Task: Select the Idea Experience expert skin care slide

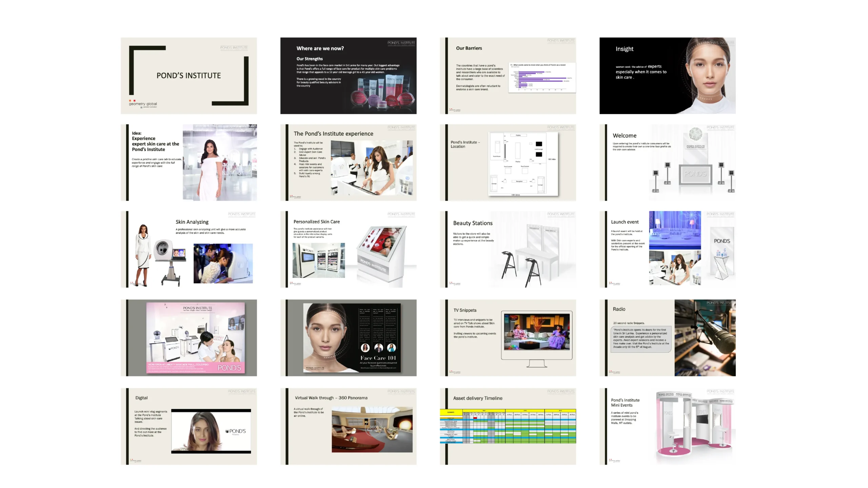Action: pyautogui.click(x=189, y=162)
